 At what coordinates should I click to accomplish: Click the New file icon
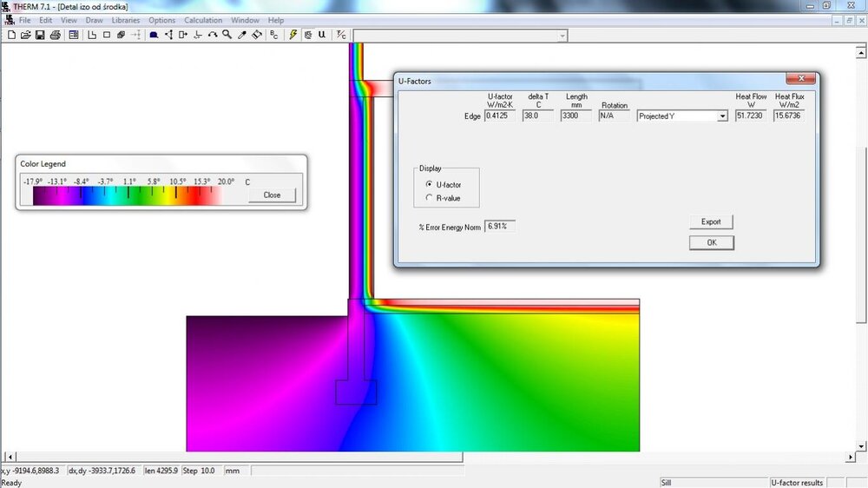pyautogui.click(x=12, y=35)
